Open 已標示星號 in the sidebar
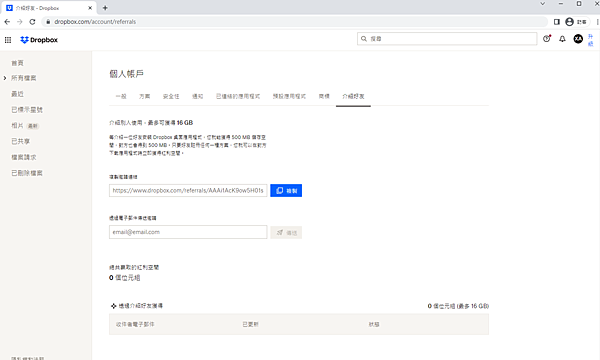The height and width of the screenshot is (360, 600). (27, 110)
